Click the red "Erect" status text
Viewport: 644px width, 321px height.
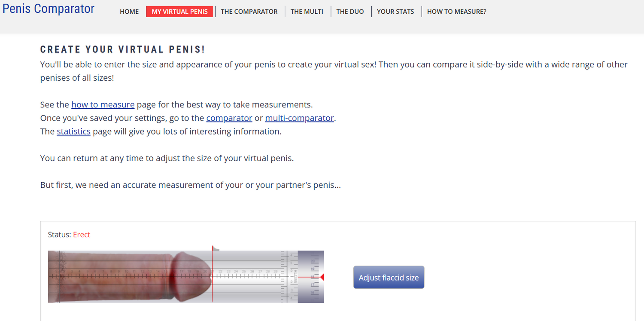pyautogui.click(x=82, y=235)
